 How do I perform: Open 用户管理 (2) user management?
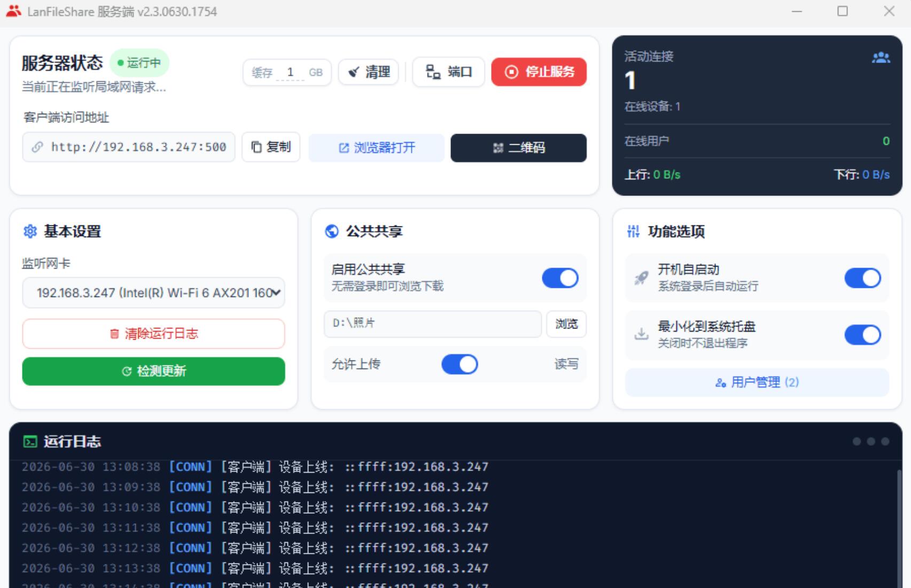coord(757,382)
